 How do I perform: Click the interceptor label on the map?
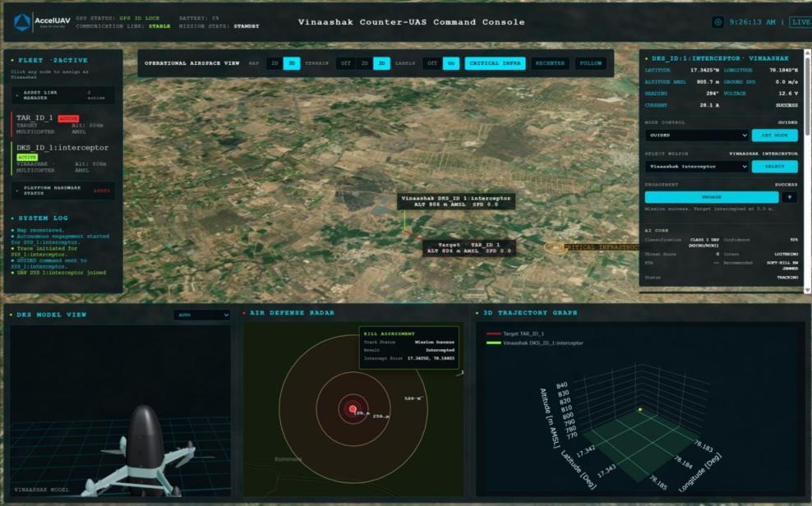[x=455, y=201]
